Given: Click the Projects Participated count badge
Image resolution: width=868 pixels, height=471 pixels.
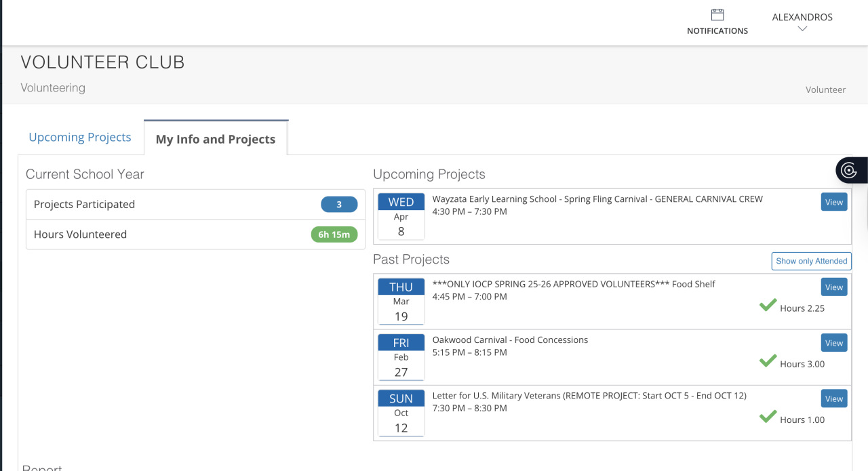Looking at the screenshot, I should point(339,205).
